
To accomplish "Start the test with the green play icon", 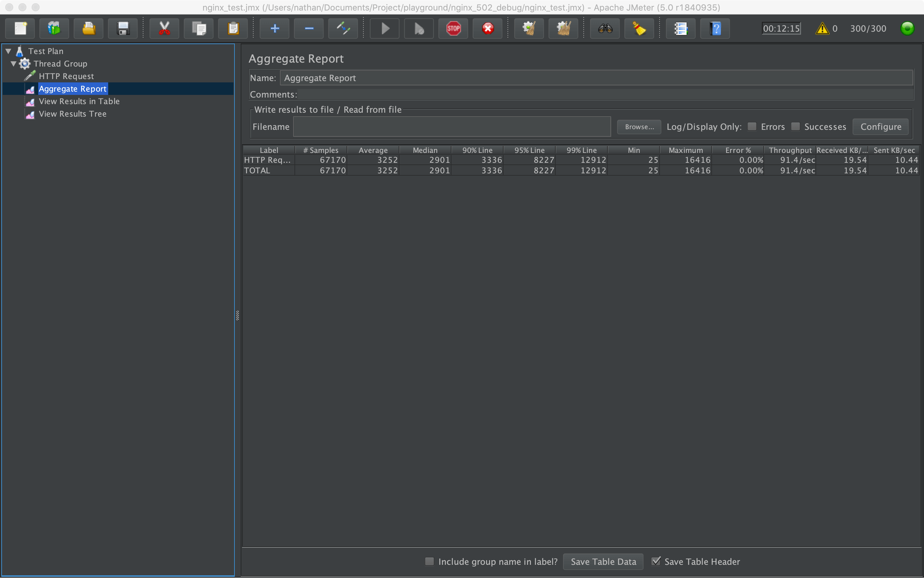I will click(384, 28).
